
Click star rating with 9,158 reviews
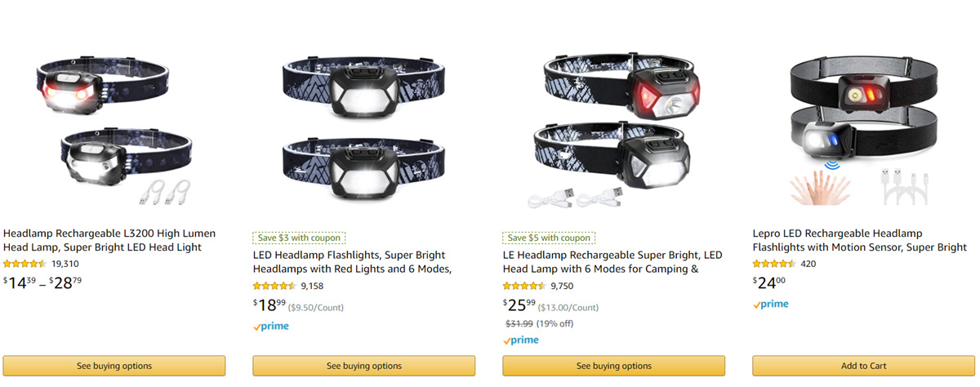tap(274, 286)
